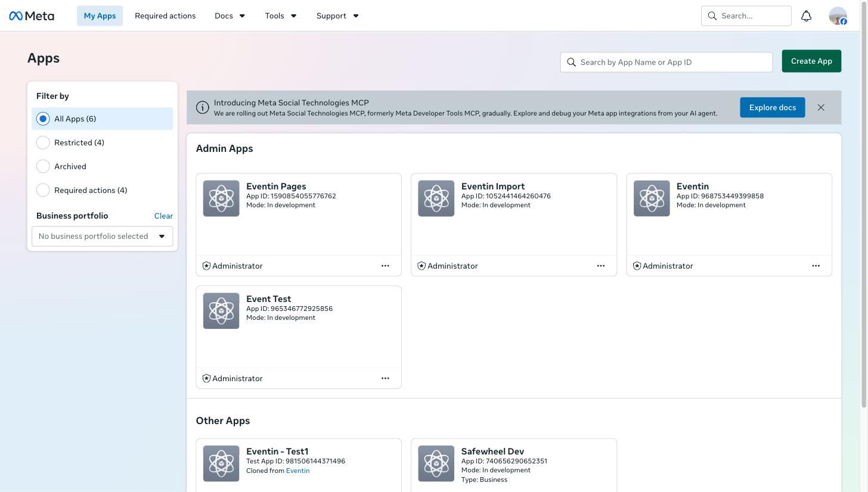Click the info icon in the MCP banner
The image size is (868, 492).
click(x=203, y=108)
